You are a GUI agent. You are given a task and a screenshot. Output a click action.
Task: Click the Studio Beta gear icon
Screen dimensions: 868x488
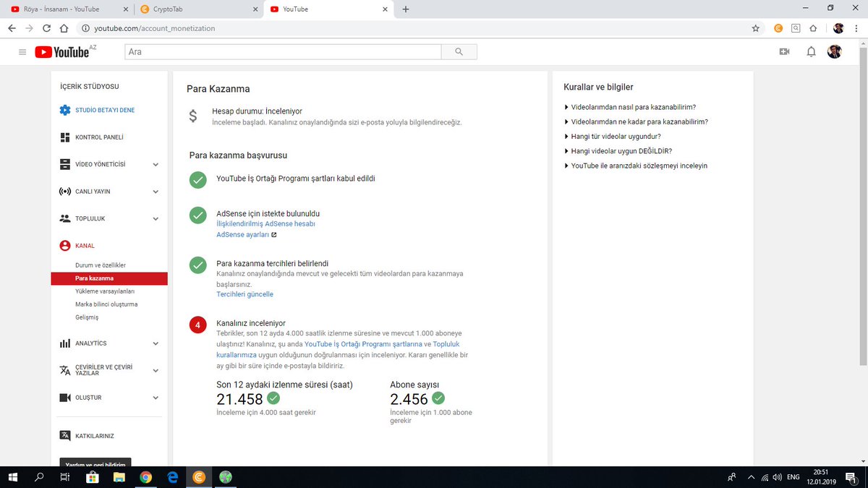tap(65, 110)
